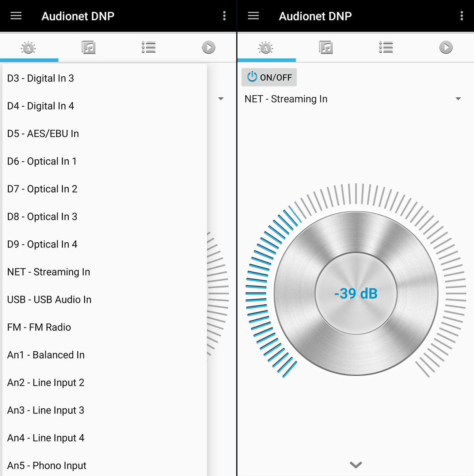Open NET - Streaming In input dropdown

tap(353, 99)
